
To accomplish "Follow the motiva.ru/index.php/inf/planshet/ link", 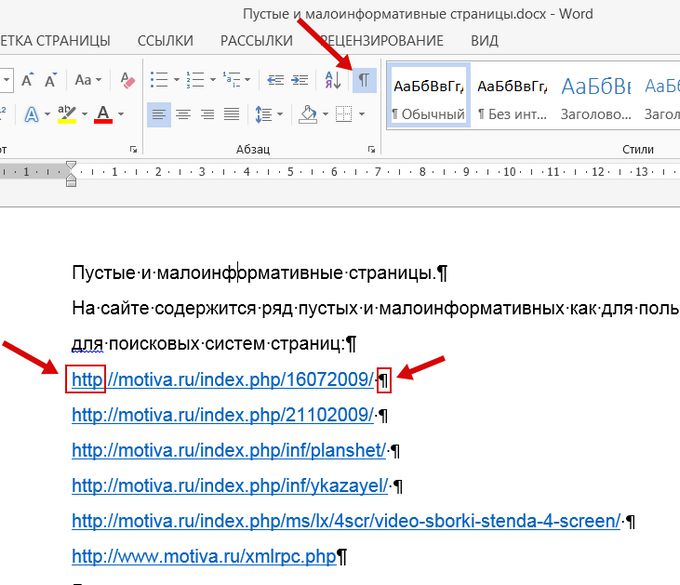I will tap(228, 450).
